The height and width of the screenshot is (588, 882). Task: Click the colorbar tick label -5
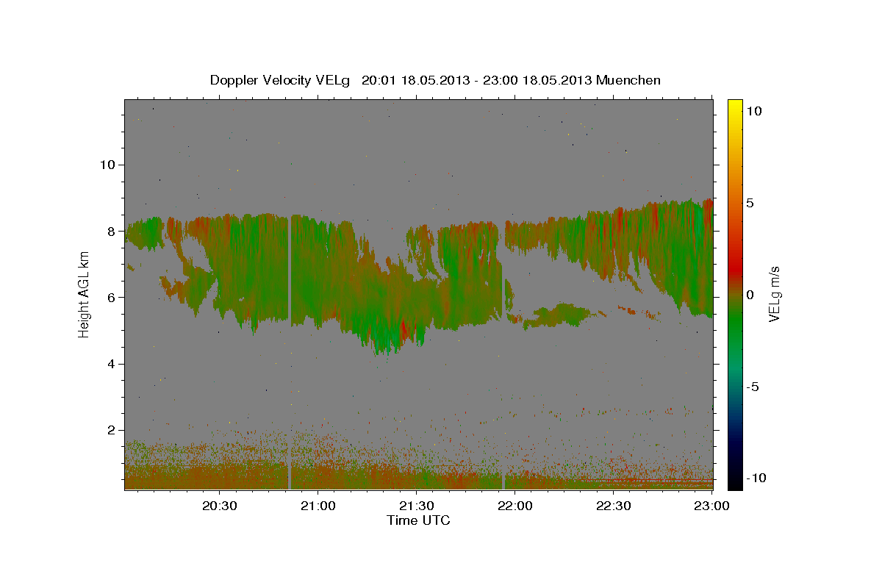[753, 387]
